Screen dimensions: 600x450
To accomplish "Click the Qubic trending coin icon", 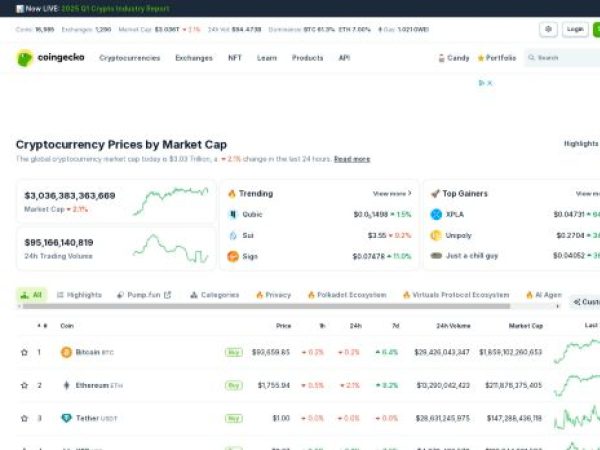I will pyautogui.click(x=233, y=214).
